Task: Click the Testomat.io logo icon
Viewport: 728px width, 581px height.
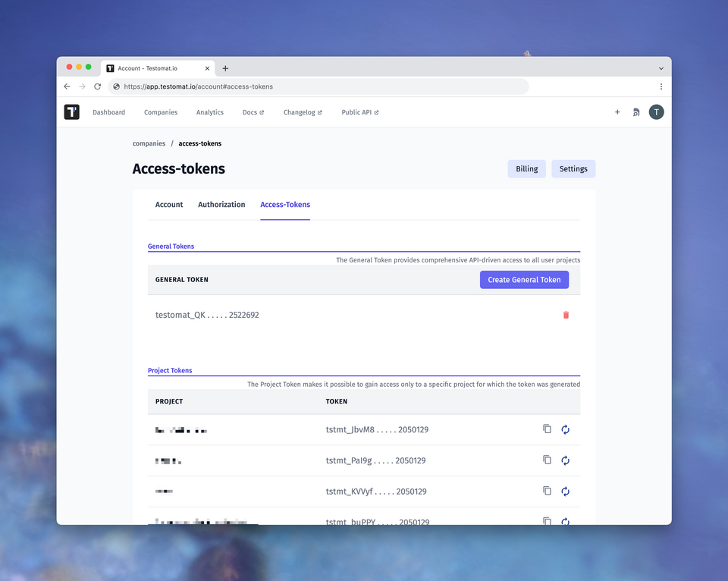Action: 71,112
